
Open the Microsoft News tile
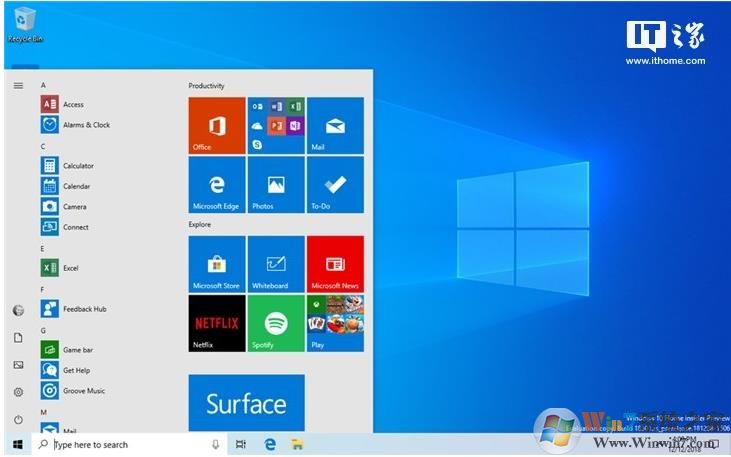(x=335, y=264)
